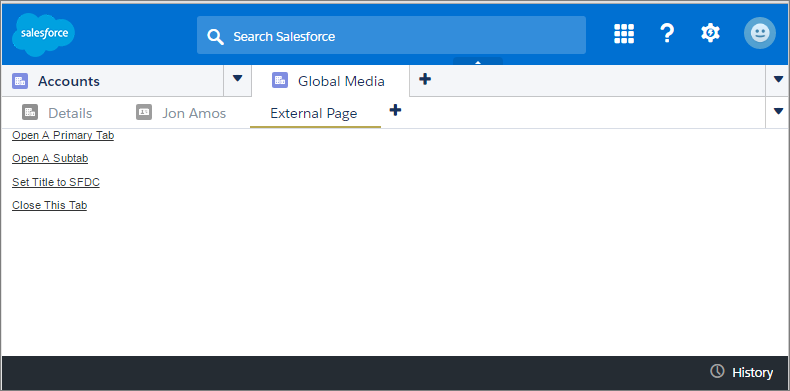The height and width of the screenshot is (391, 790).
Task: Open the Accounts navigation dropdown arrow
Action: (237, 79)
